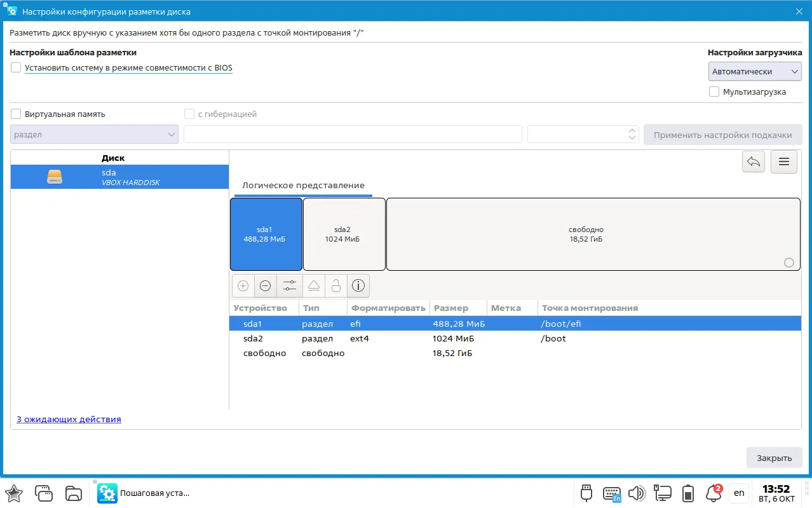Enable BIOS compatibility mode checkbox

[17, 67]
